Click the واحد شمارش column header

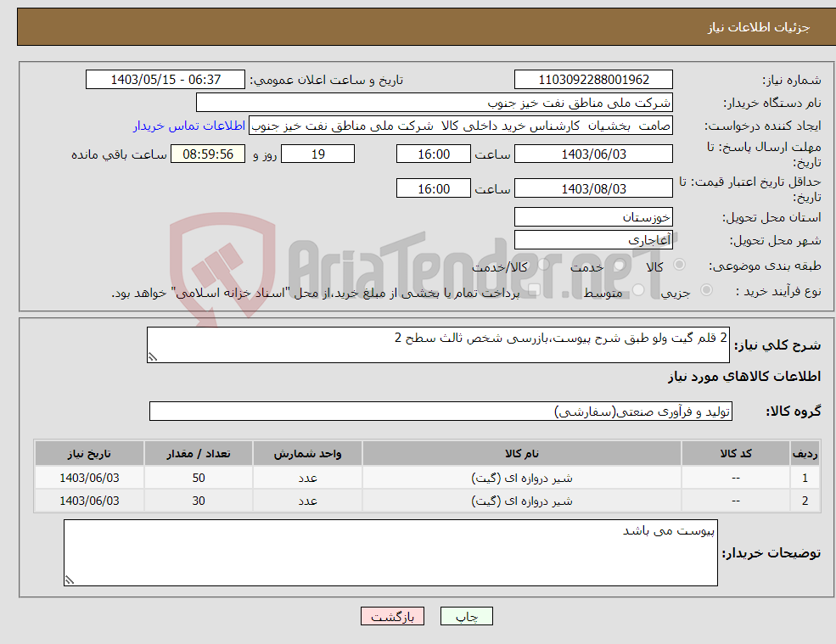[x=307, y=454]
